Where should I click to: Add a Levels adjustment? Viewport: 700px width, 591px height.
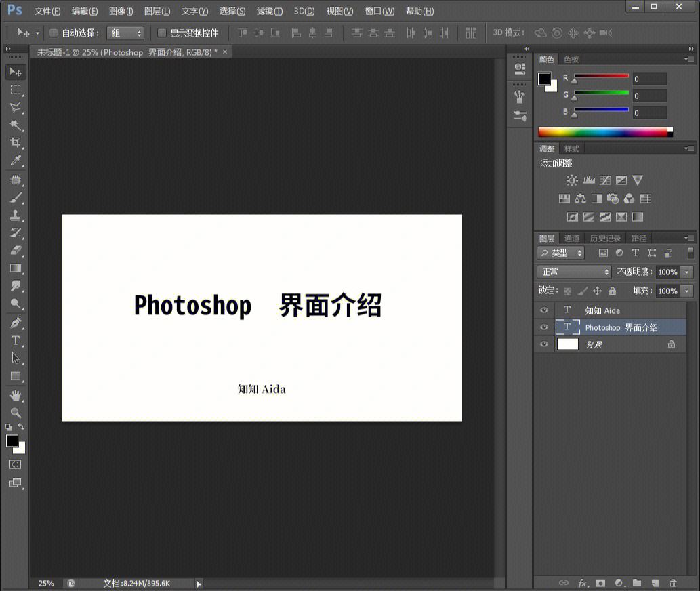click(588, 180)
